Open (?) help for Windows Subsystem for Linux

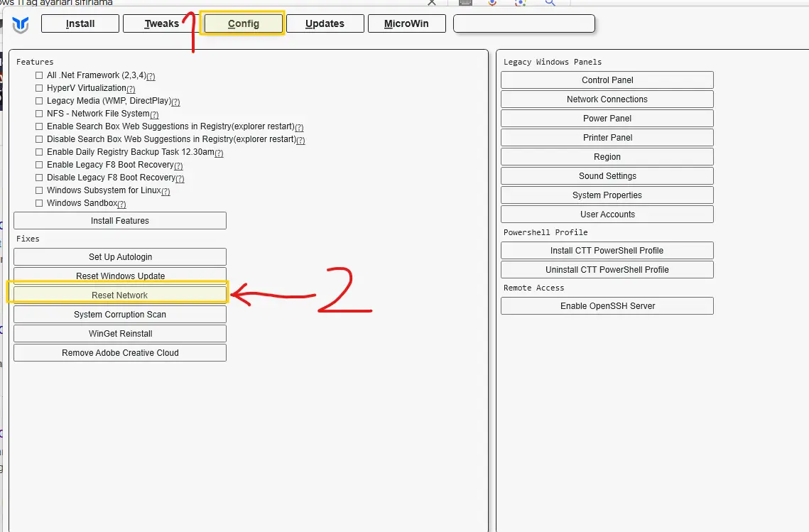[165, 192]
